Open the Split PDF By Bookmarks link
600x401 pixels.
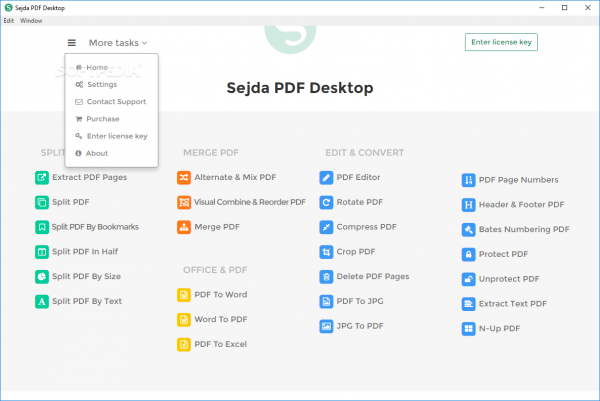pos(95,227)
